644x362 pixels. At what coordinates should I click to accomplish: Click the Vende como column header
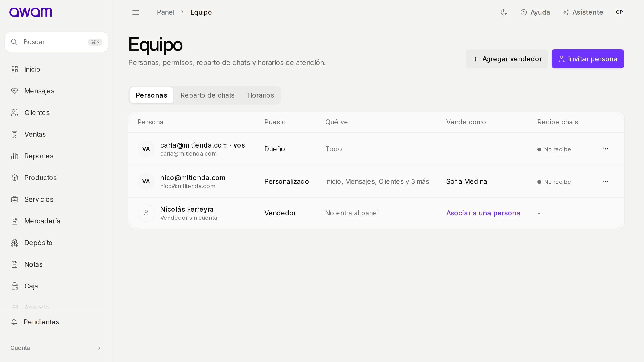[466, 122]
